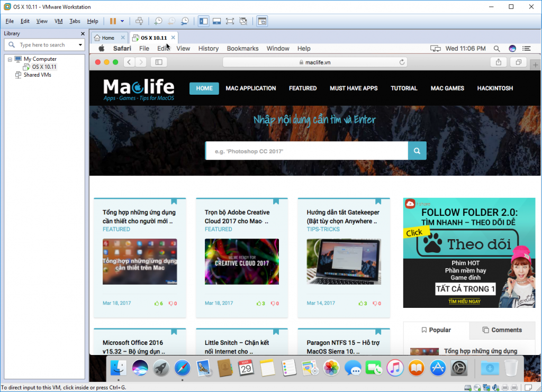Image resolution: width=542 pixels, height=392 pixels.
Task: Open the Snapshot Manager
Action: point(186,21)
